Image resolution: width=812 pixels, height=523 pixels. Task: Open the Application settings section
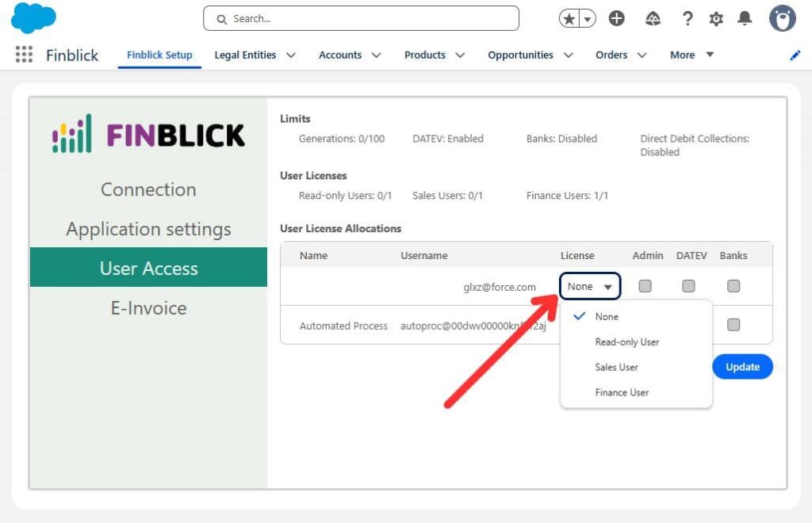(x=148, y=229)
